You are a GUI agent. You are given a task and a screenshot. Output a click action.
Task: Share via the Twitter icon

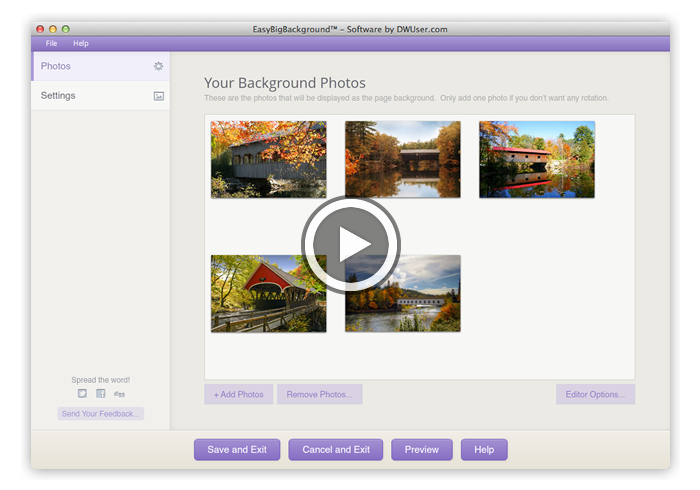click(x=82, y=394)
